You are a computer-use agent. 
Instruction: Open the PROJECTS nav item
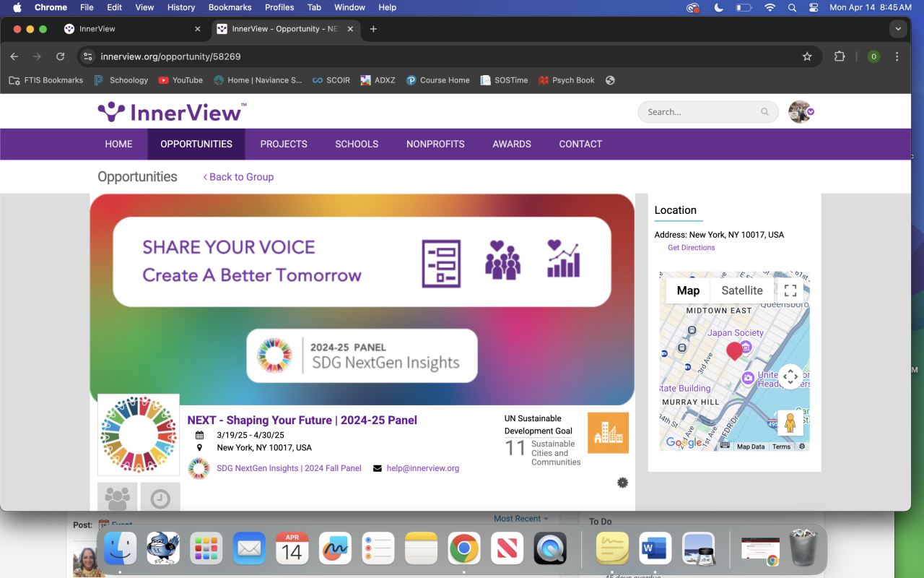click(284, 144)
